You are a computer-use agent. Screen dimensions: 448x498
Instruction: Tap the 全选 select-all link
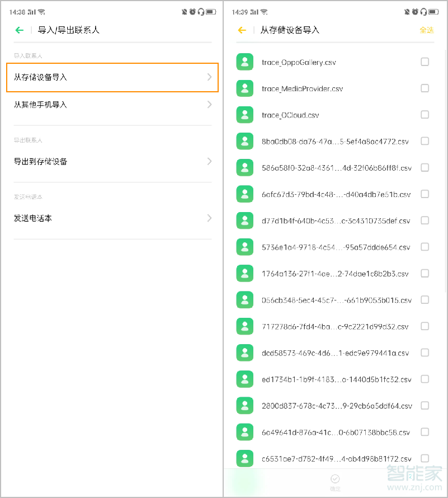pos(427,31)
